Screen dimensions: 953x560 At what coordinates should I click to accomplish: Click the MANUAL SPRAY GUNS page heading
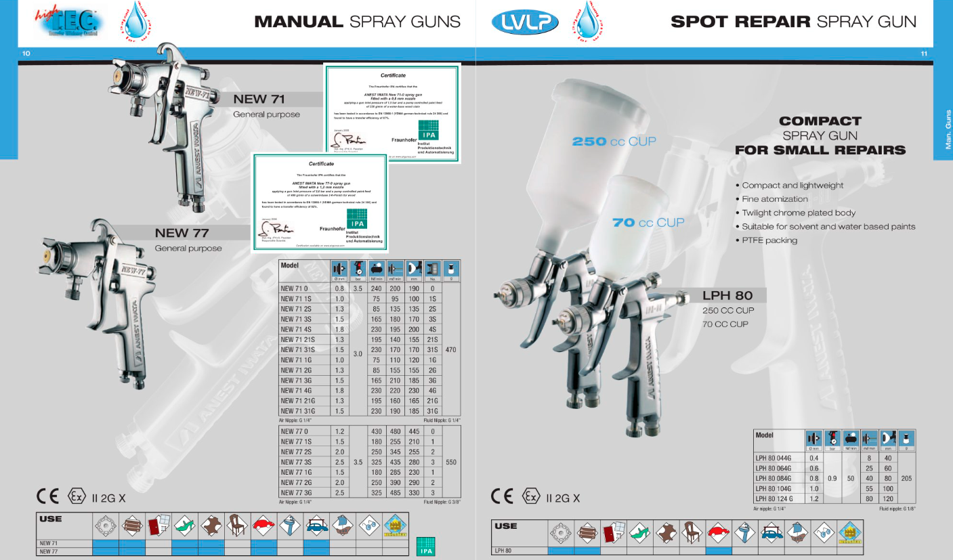(357, 22)
